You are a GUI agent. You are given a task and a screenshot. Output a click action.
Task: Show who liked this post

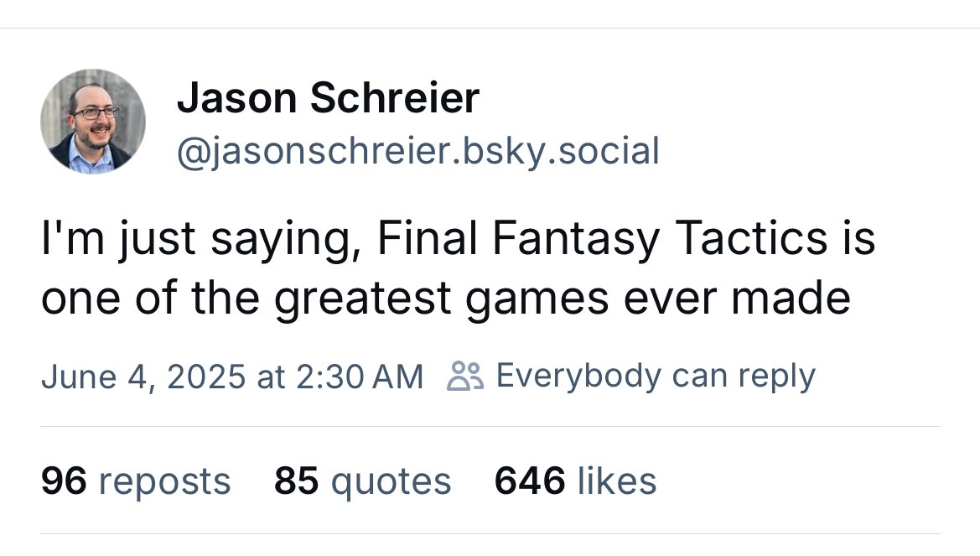[576, 481]
